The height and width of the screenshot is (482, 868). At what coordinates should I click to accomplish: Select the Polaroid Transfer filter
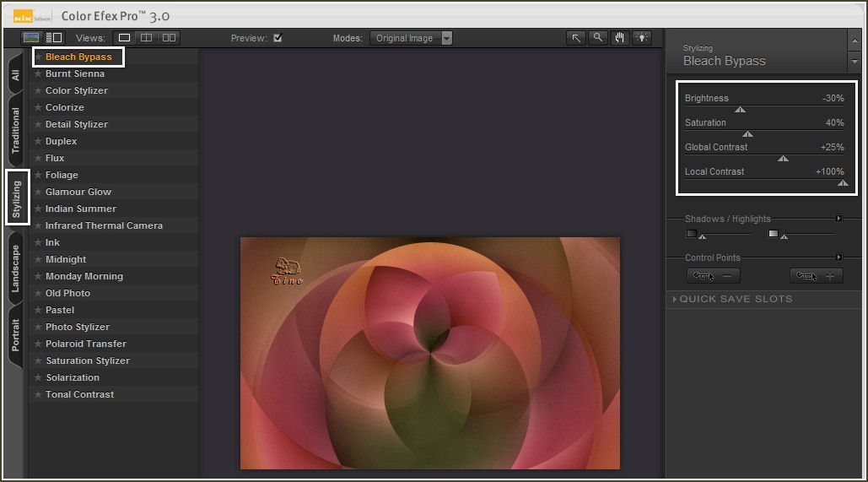(x=86, y=344)
